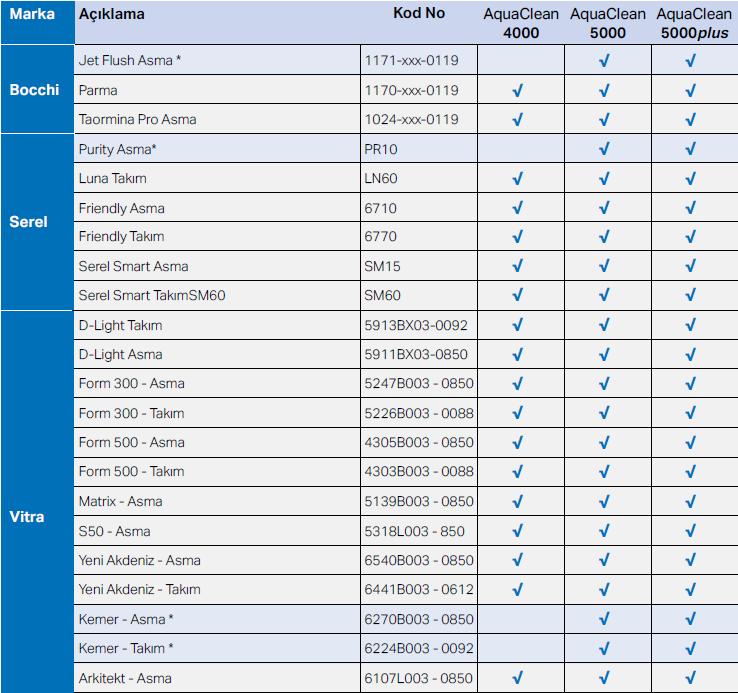Click code 1171-xxx-0119

[411, 60]
